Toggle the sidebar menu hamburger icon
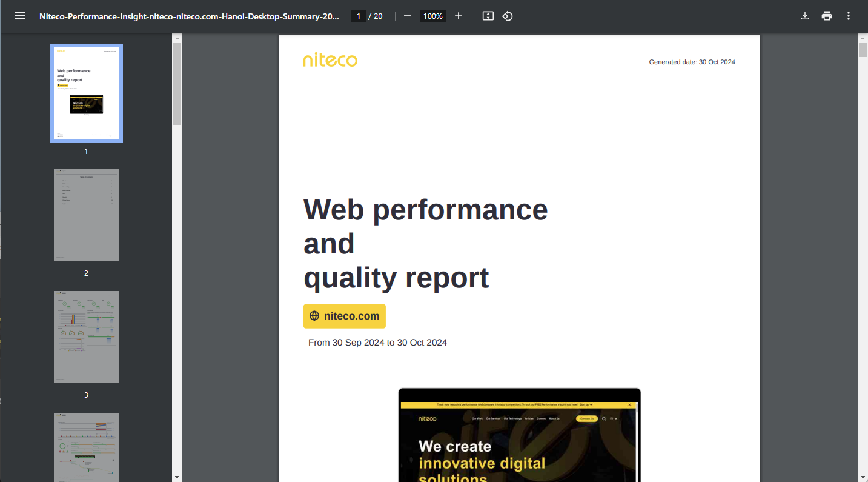The width and height of the screenshot is (868, 482). tap(20, 16)
